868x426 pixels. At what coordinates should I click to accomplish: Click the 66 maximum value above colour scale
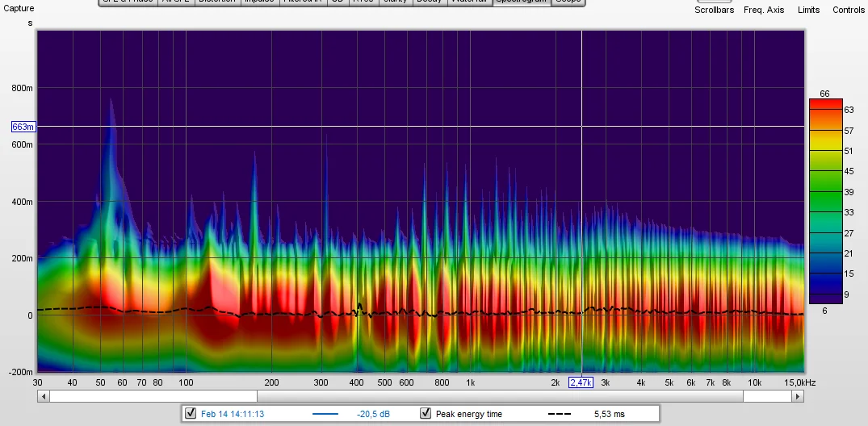[825, 94]
